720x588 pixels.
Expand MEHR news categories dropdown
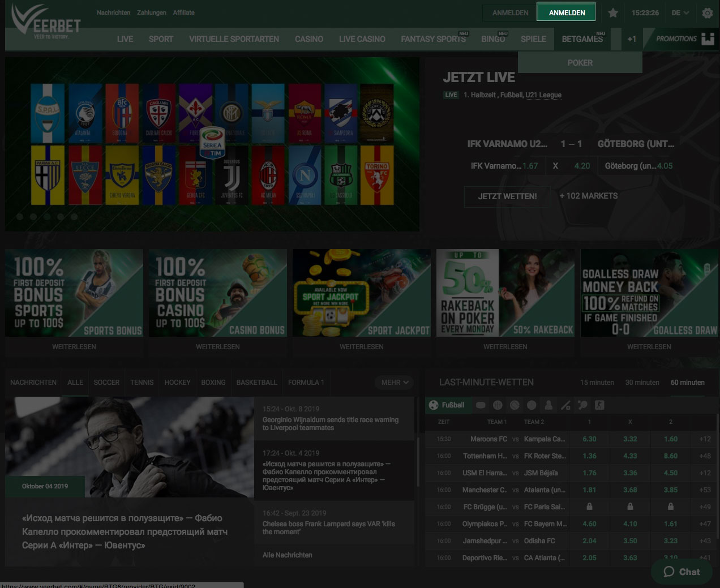point(395,383)
